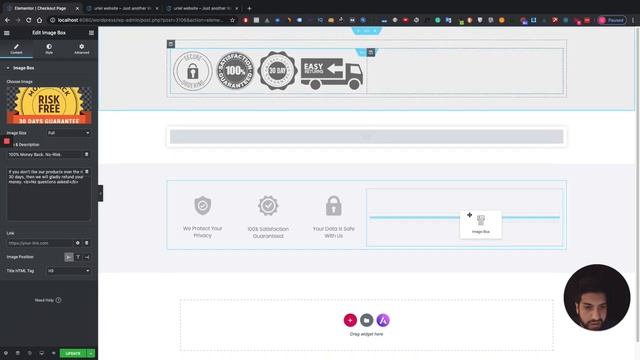Open dynamic tags for the description area

pos(87,172)
